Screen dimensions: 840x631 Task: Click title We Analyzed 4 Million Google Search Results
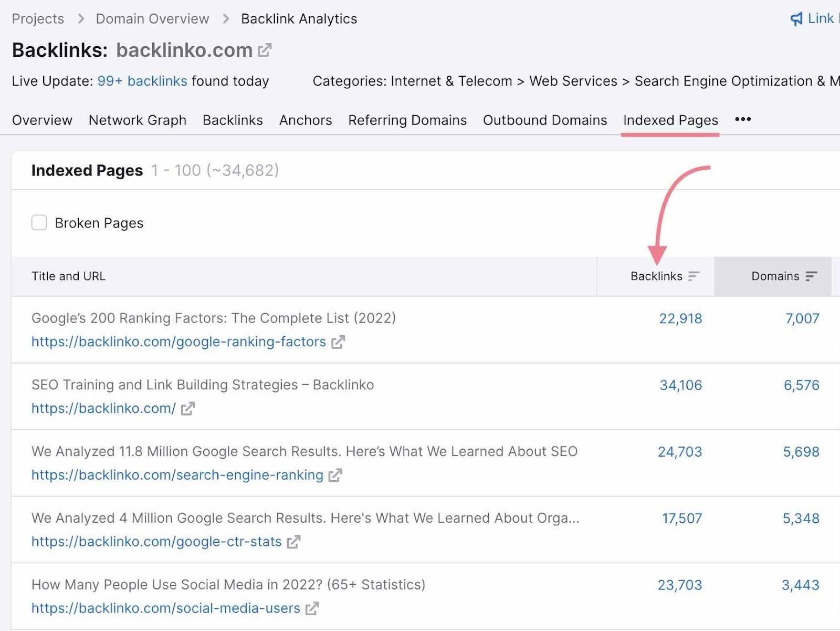(x=306, y=519)
